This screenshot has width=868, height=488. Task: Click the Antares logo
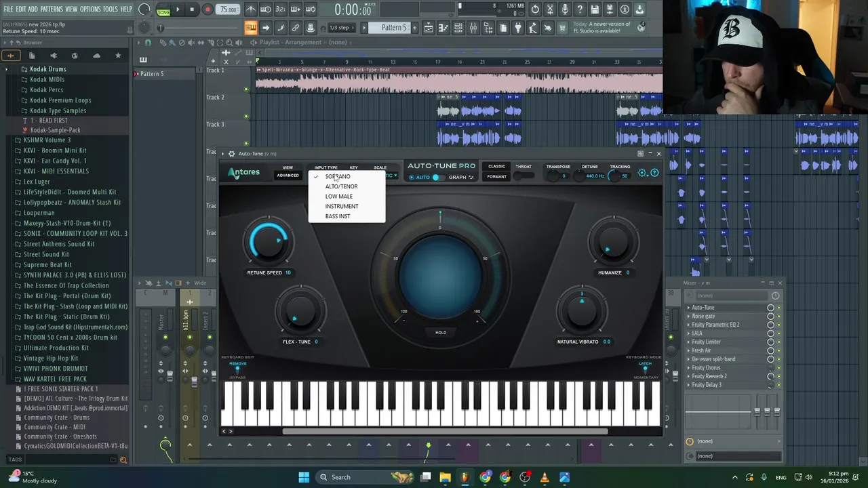click(x=243, y=173)
